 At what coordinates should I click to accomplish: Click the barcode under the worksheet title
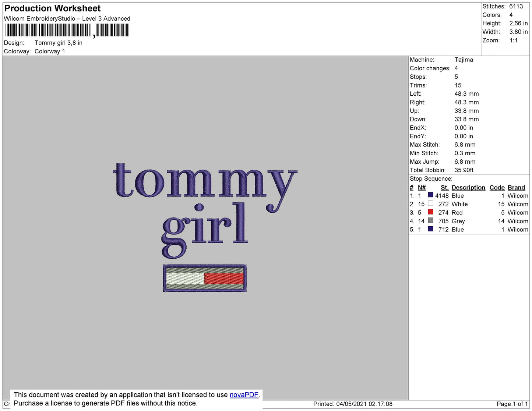67,30
